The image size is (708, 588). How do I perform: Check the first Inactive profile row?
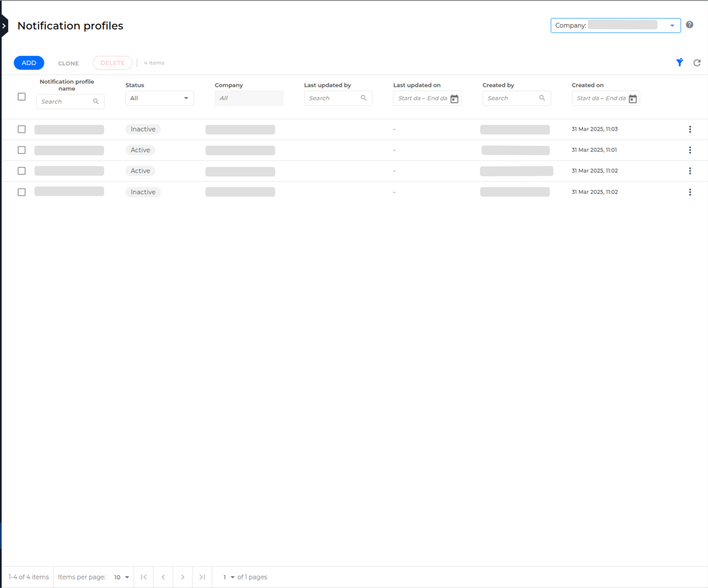pyautogui.click(x=21, y=129)
